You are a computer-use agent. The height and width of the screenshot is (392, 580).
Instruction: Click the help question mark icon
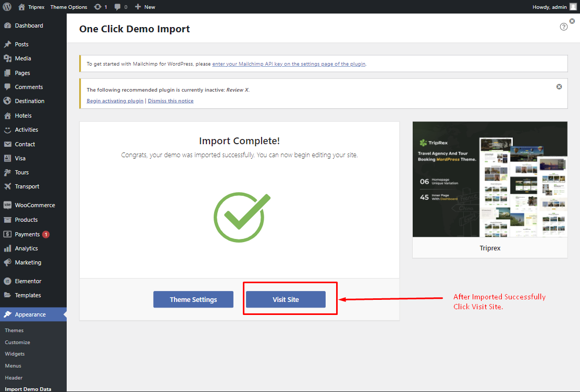(564, 27)
